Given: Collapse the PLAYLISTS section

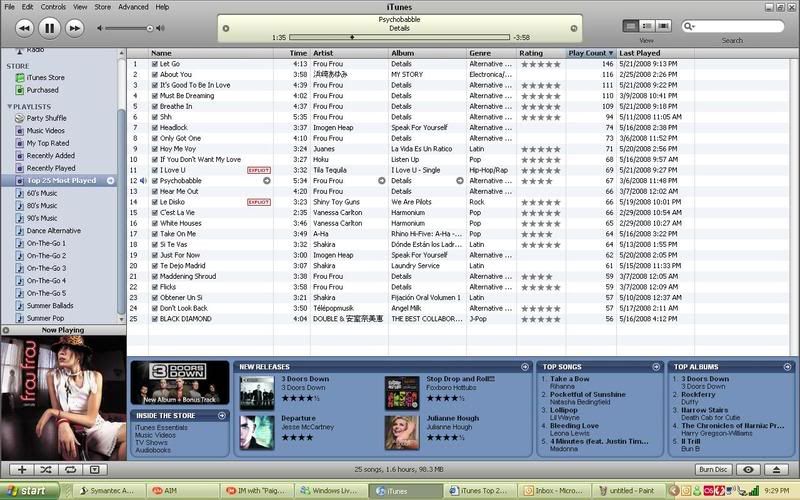Looking at the screenshot, I should (x=10, y=107).
